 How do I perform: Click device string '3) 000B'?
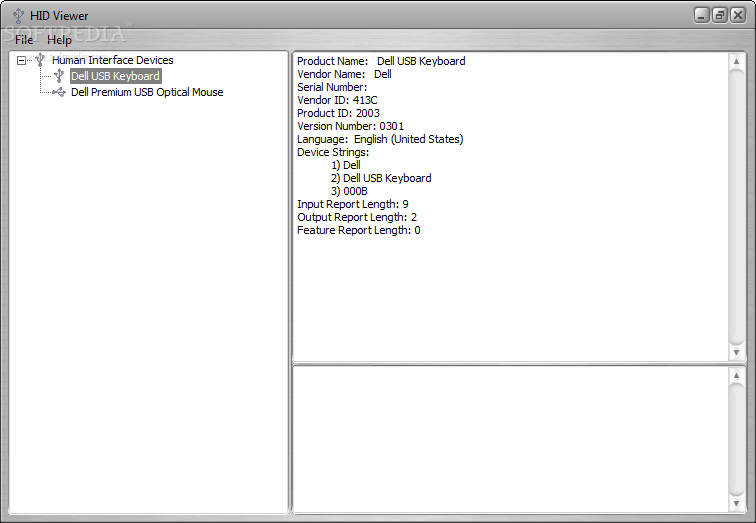pyautogui.click(x=349, y=191)
